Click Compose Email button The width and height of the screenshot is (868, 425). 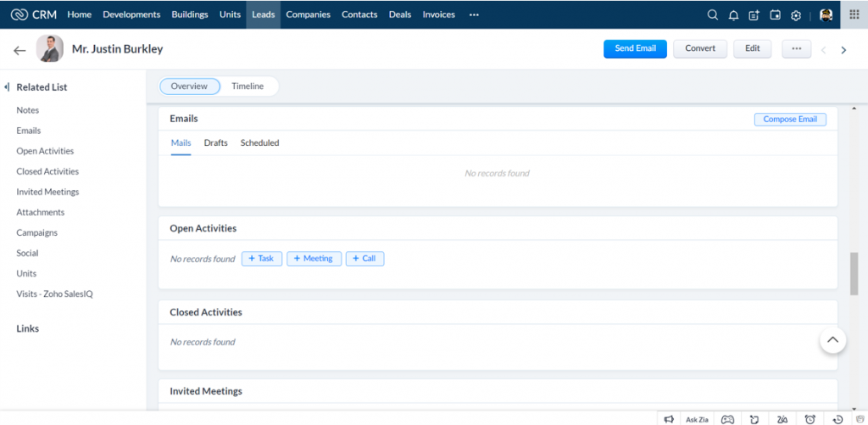789,120
